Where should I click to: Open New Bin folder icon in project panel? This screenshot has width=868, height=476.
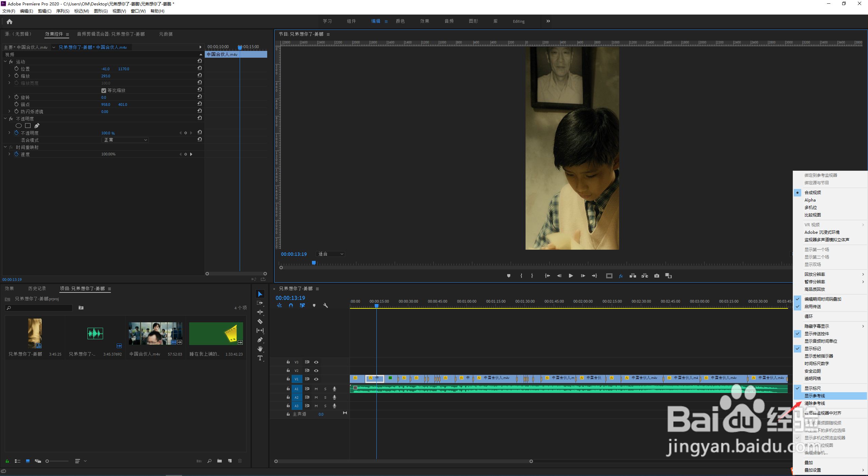[x=220, y=461]
